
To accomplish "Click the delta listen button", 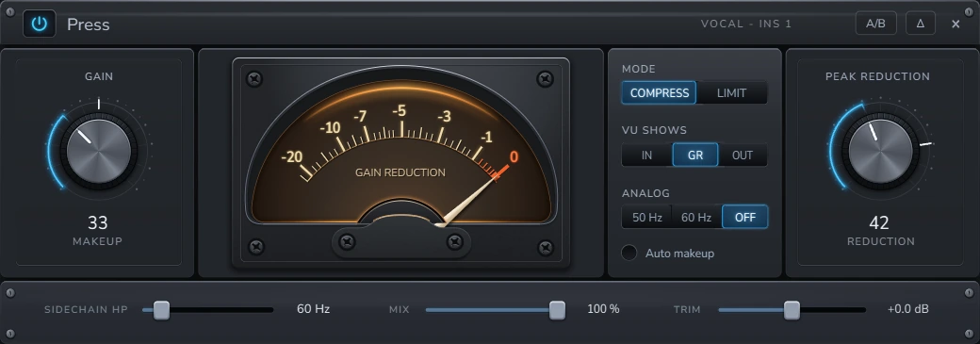I will (x=920, y=24).
